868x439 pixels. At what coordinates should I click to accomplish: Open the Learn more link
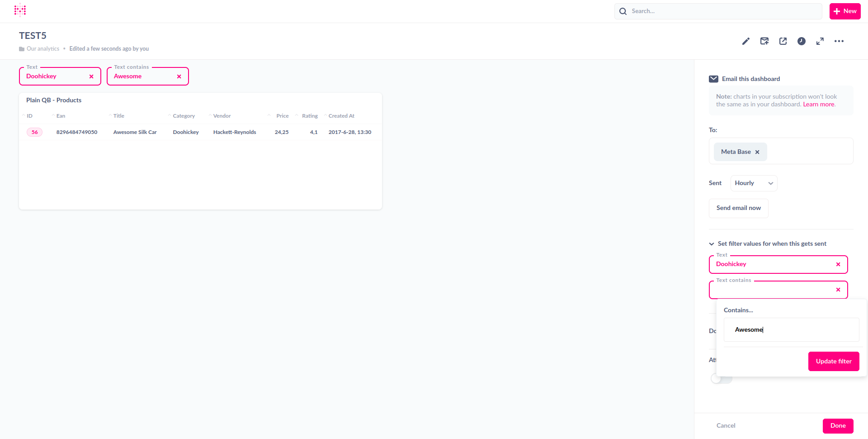click(x=818, y=105)
